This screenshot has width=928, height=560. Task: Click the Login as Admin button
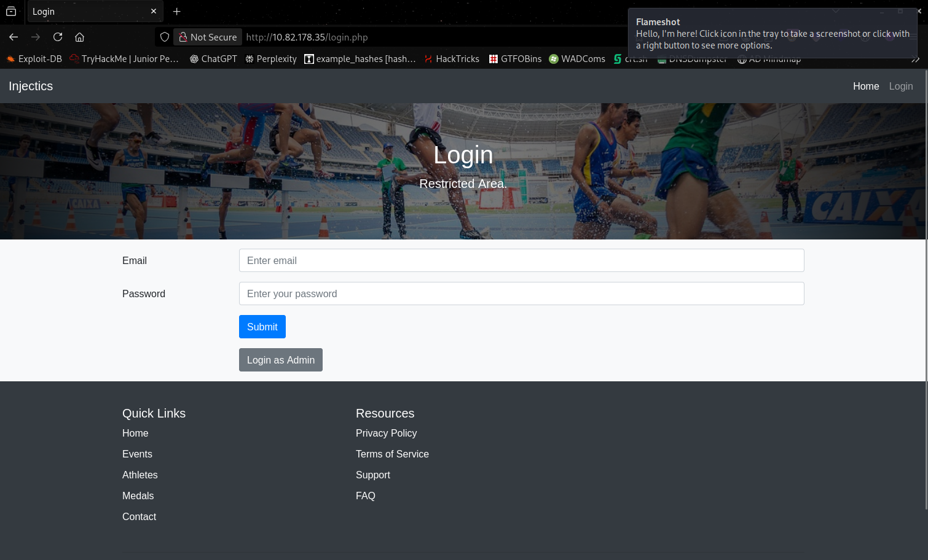[x=280, y=360]
